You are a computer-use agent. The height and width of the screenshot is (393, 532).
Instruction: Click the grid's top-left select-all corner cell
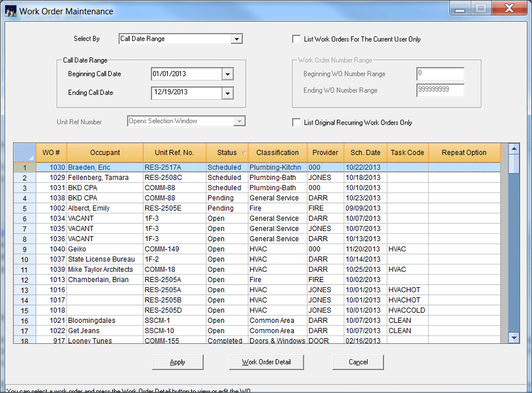[x=25, y=153]
